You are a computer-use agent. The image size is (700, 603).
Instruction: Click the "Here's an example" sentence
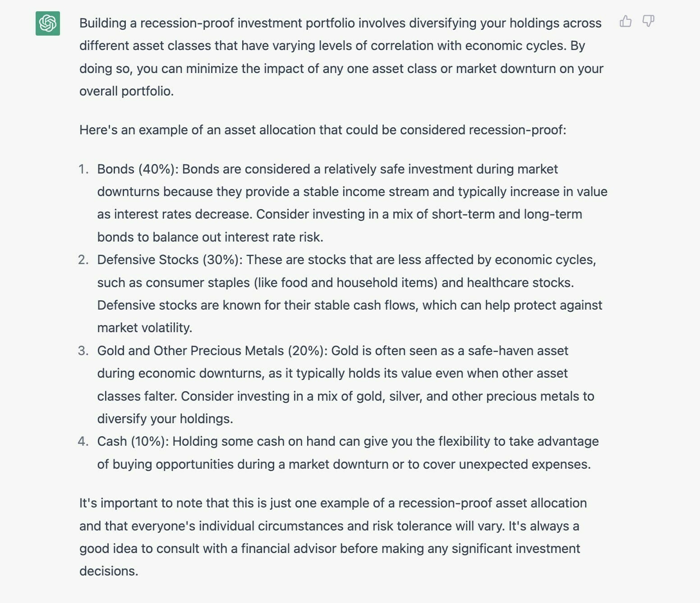322,130
